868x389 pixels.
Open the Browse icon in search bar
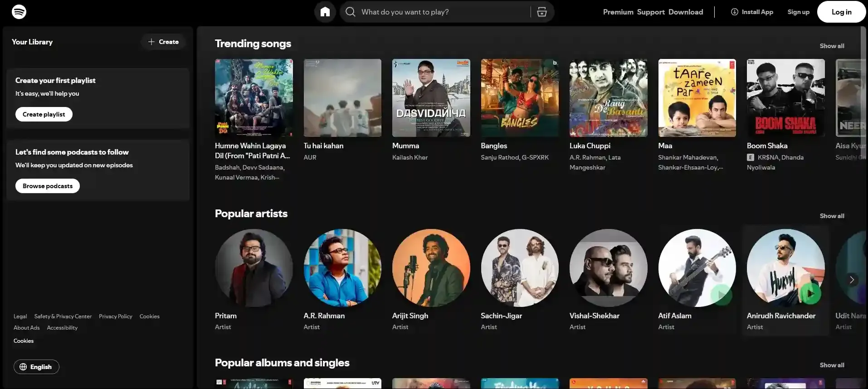pyautogui.click(x=542, y=12)
